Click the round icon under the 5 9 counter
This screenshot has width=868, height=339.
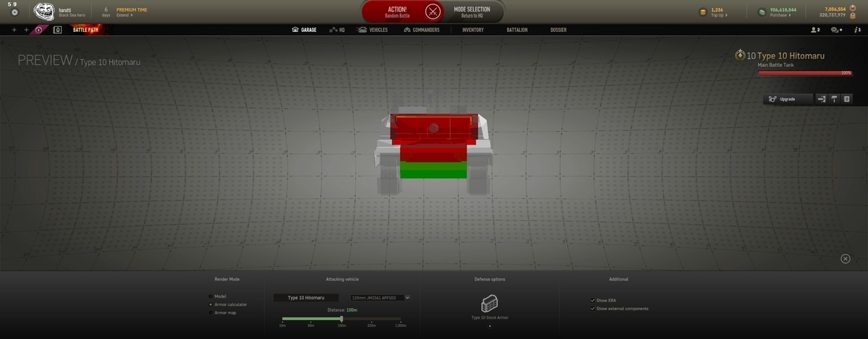(14, 12)
